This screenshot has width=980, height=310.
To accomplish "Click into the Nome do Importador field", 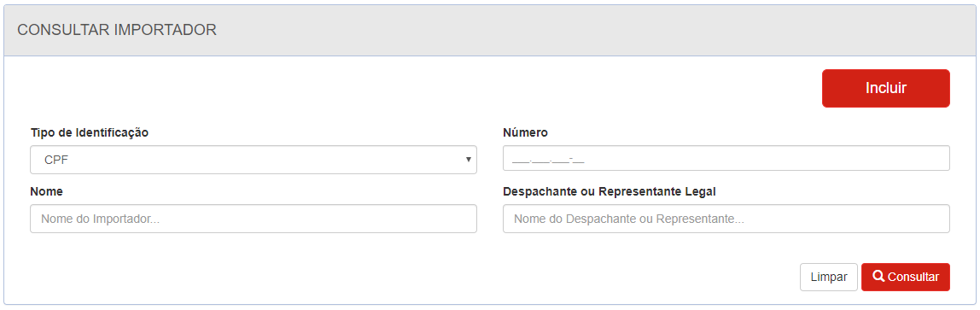I will [x=254, y=219].
